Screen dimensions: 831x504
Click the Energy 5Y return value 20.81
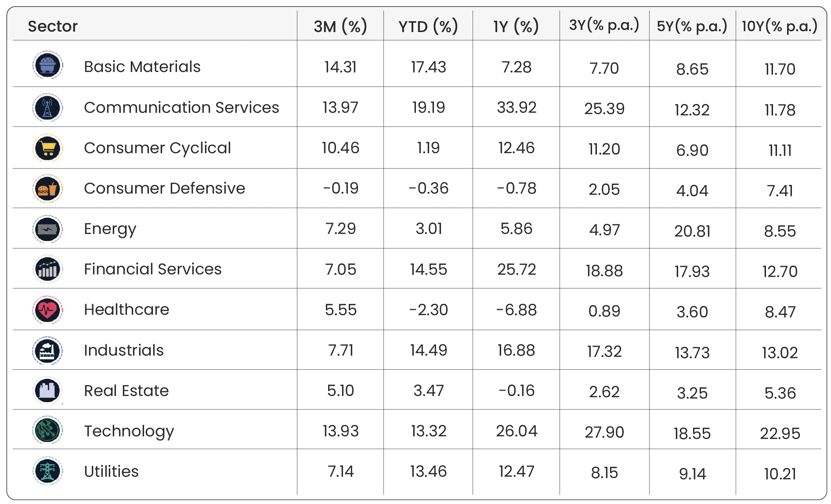tap(692, 231)
